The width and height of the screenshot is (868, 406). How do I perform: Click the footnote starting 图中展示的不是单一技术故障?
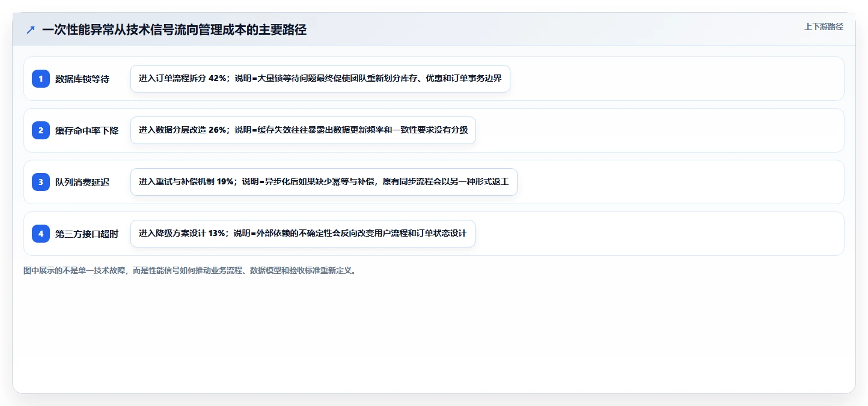pyautogui.click(x=191, y=270)
